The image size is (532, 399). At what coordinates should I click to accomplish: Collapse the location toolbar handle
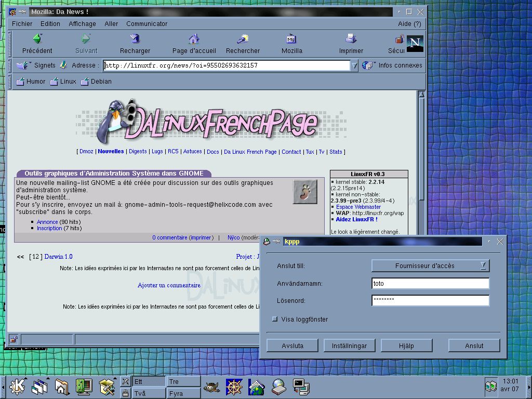click(10, 65)
